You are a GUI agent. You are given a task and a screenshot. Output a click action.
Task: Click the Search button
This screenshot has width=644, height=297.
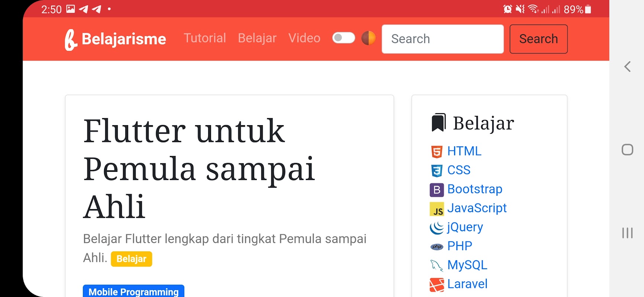pyautogui.click(x=538, y=39)
